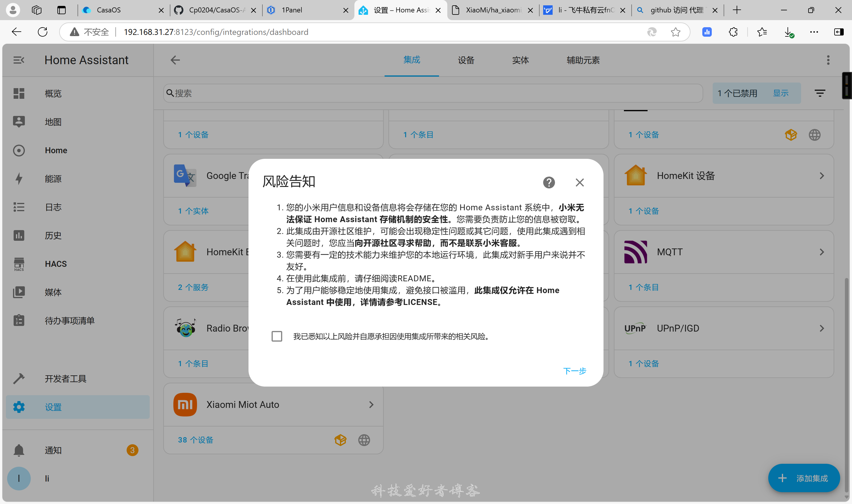
Task: Open a new browser tab
Action: (x=737, y=10)
